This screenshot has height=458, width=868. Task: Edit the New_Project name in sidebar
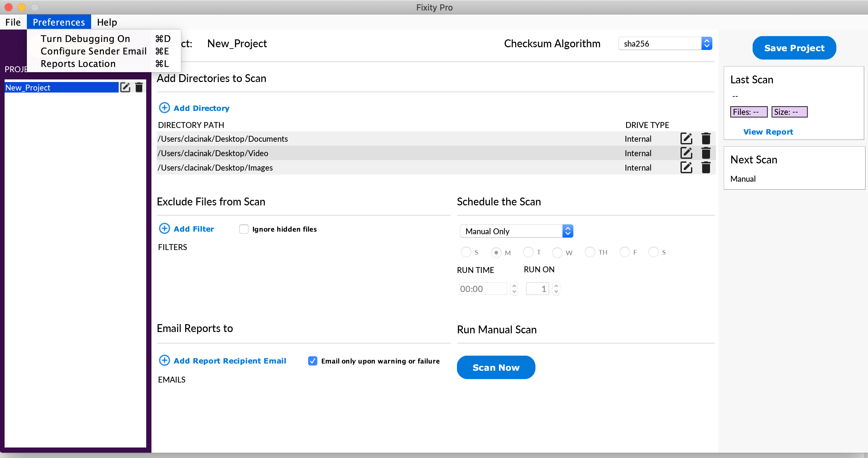[x=125, y=87]
